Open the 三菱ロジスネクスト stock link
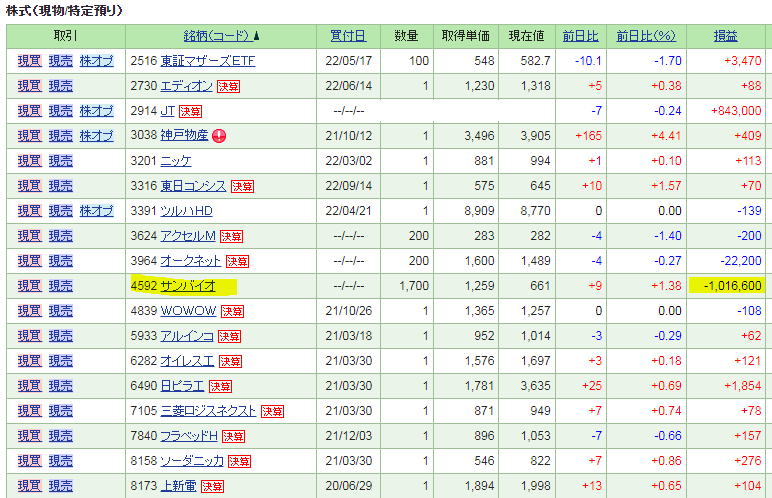The height and width of the screenshot is (498, 772). [x=208, y=411]
